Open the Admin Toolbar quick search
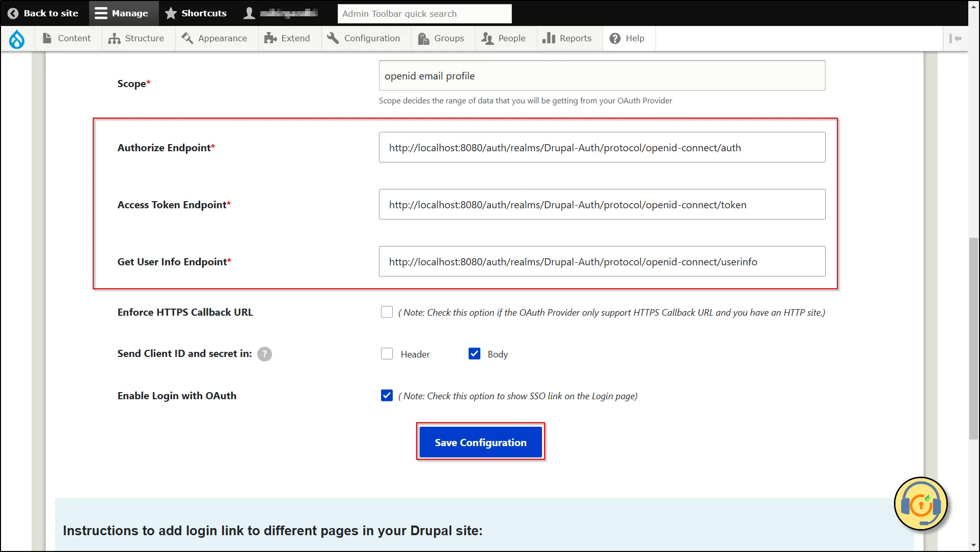980x552 pixels. coord(425,13)
